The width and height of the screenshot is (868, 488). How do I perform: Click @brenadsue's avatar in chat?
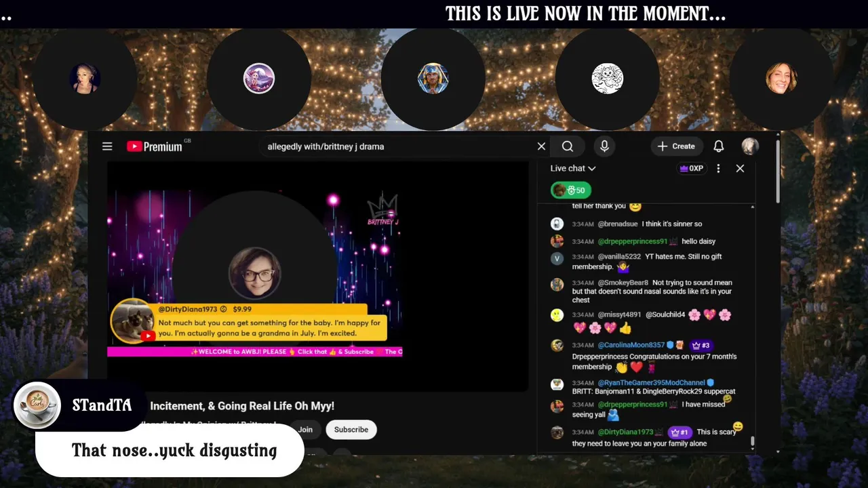click(x=557, y=224)
